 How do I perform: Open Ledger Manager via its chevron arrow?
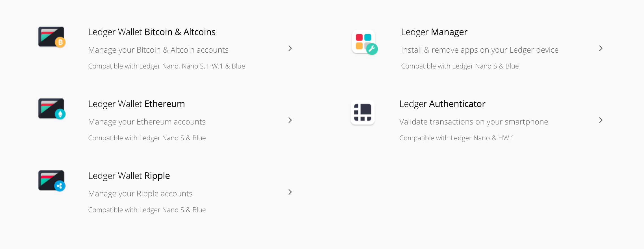pos(601,48)
